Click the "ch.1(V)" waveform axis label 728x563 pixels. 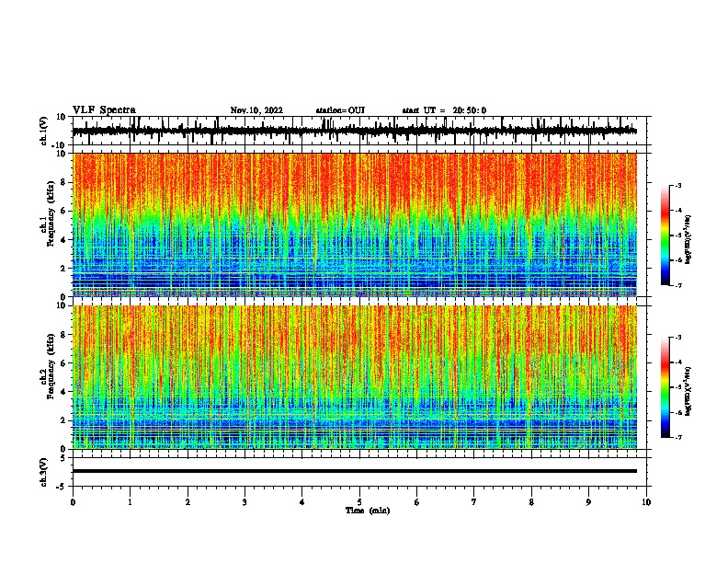pos(44,131)
